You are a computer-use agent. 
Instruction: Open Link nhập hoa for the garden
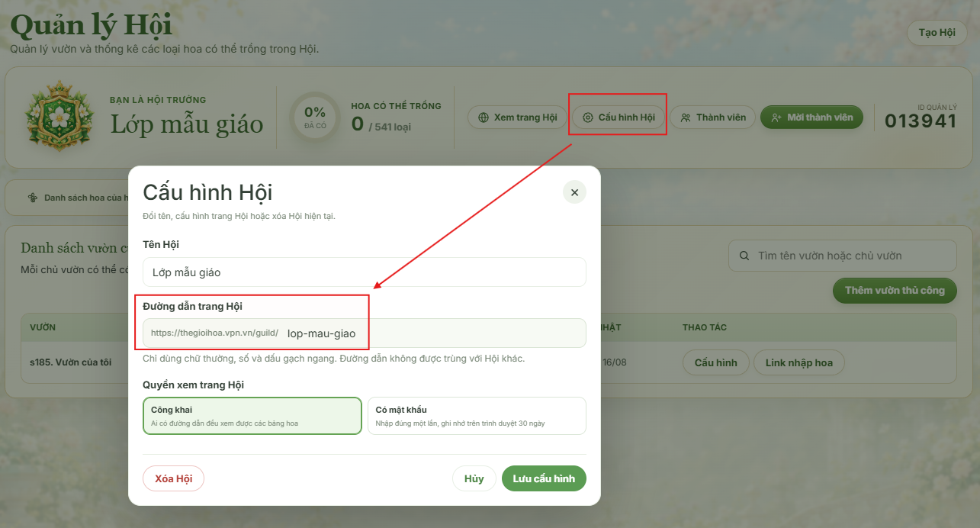(x=798, y=362)
